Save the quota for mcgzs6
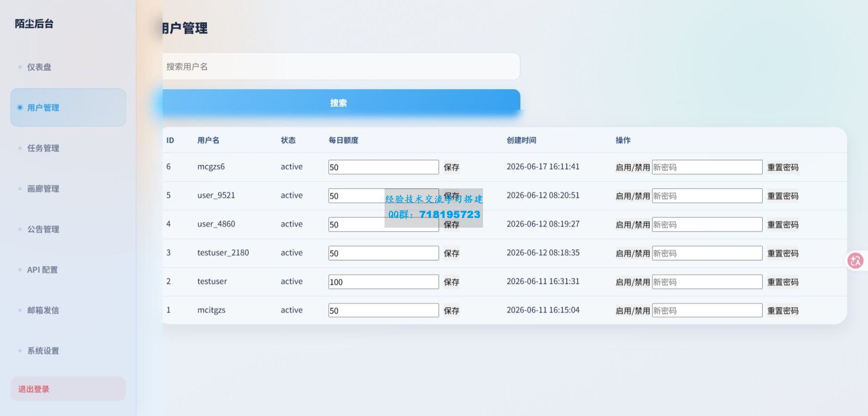Image resolution: width=868 pixels, height=416 pixels. pos(451,167)
